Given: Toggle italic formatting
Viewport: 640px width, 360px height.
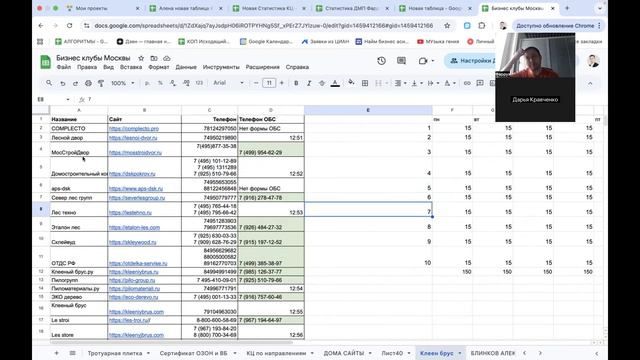Looking at the screenshot, I should (x=309, y=83).
